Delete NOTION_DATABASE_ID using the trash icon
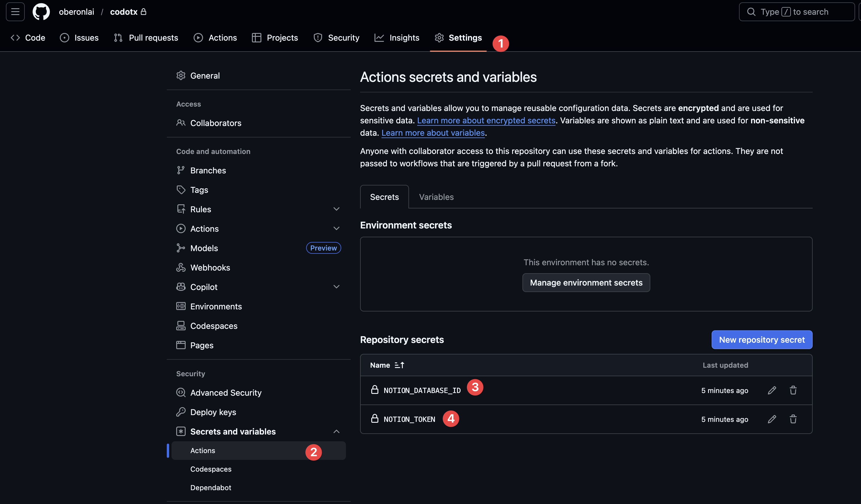The height and width of the screenshot is (504, 861). click(793, 390)
